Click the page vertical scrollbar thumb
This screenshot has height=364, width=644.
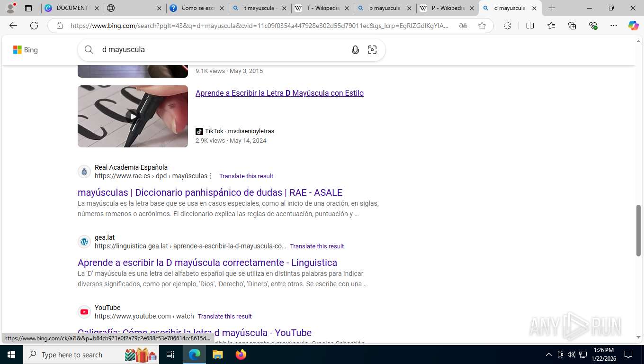[x=638, y=231]
